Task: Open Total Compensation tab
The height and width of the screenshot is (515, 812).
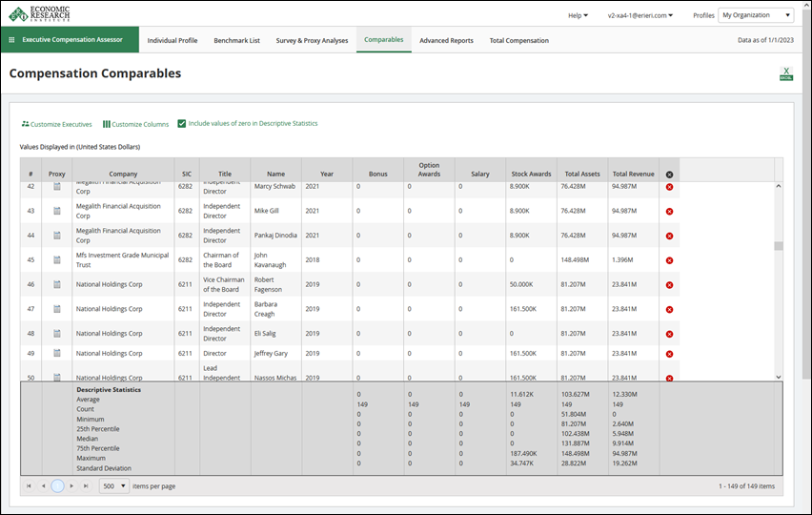Action: pos(518,40)
